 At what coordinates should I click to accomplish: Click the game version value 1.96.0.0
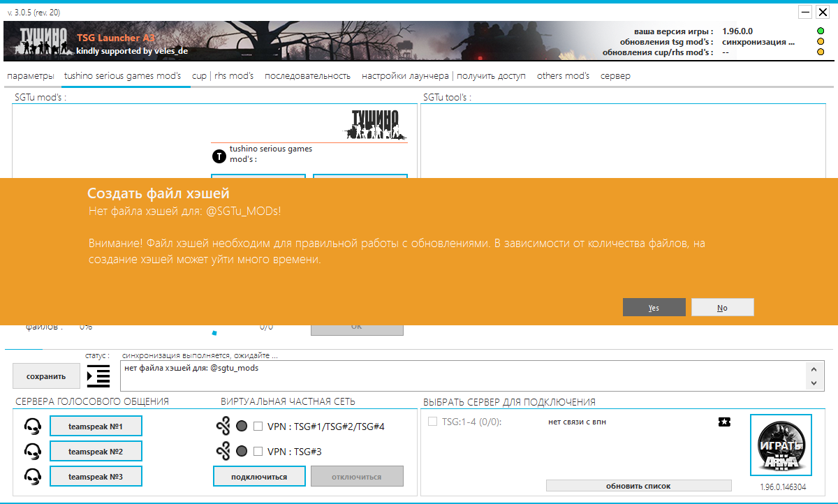point(737,31)
